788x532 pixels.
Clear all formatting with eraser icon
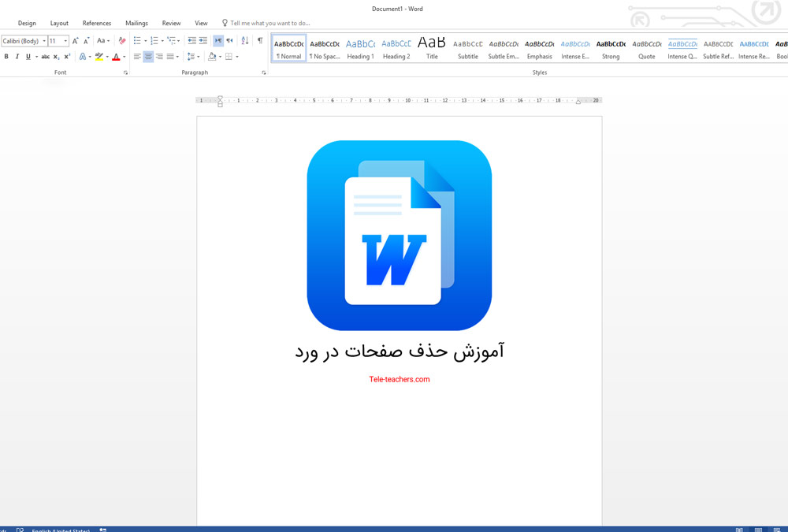(122, 41)
